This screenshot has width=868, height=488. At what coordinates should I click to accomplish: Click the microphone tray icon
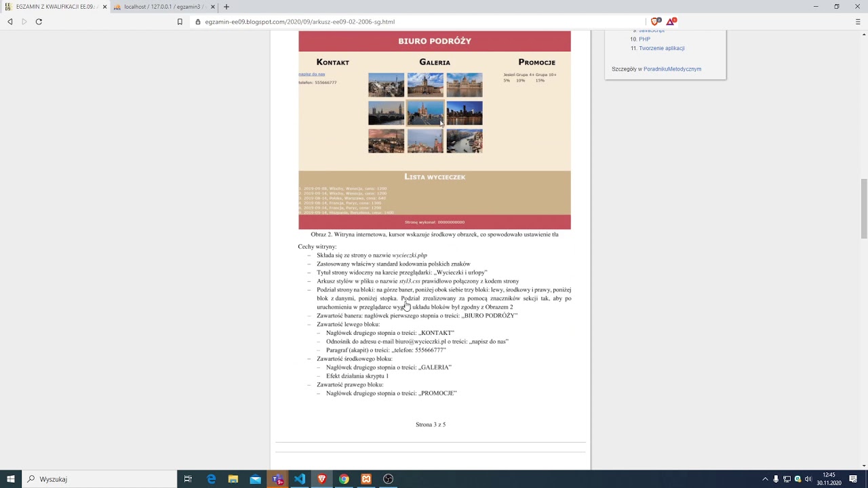[776, 479]
